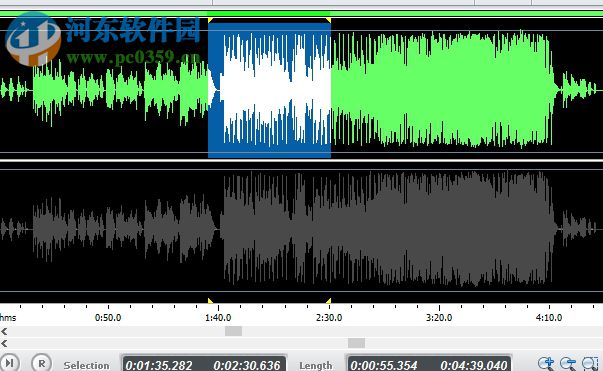The width and height of the screenshot is (603, 371).
Task: Click the zoom out magnifier icon
Action: (x=568, y=363)
